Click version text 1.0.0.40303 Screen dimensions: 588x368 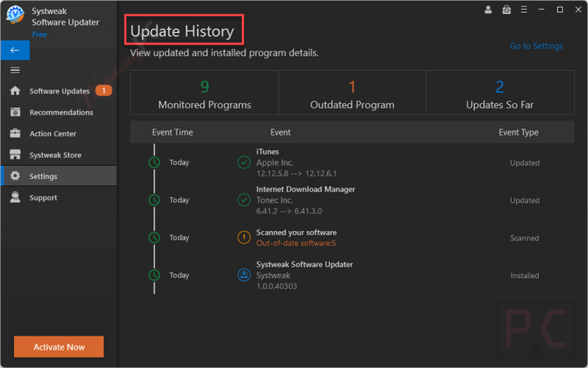(x=276, y=286)
